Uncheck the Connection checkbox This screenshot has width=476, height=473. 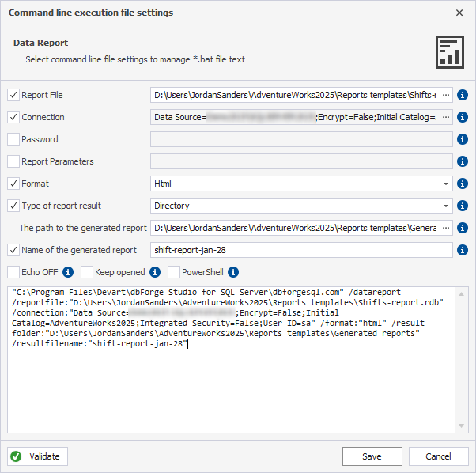[x=13, y=117]
